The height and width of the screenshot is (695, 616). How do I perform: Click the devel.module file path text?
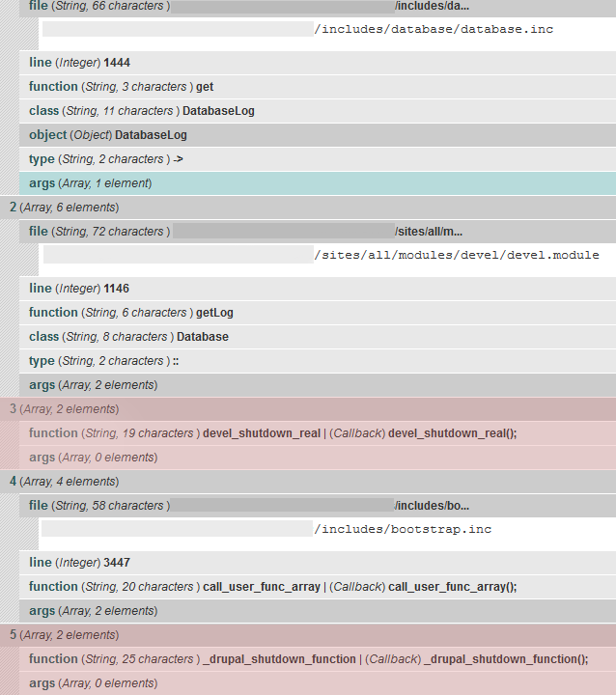pyautogui.click(x=457, y=255)
